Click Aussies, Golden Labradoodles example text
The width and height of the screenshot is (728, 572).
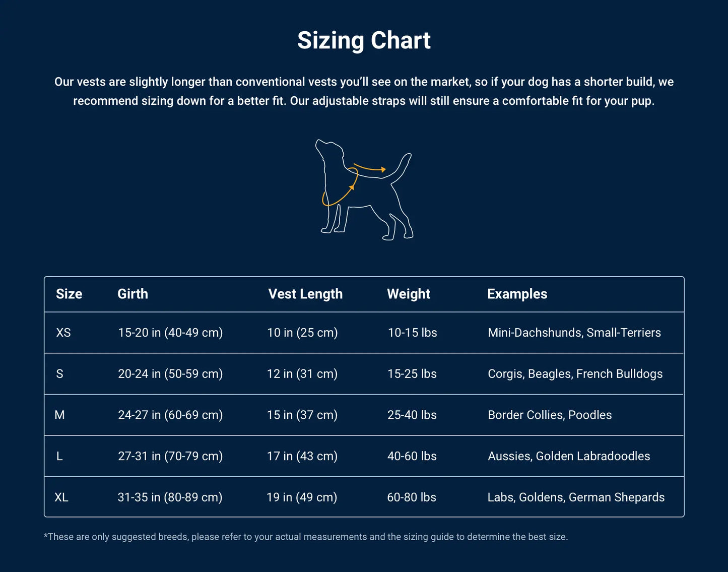pos(569,456)
